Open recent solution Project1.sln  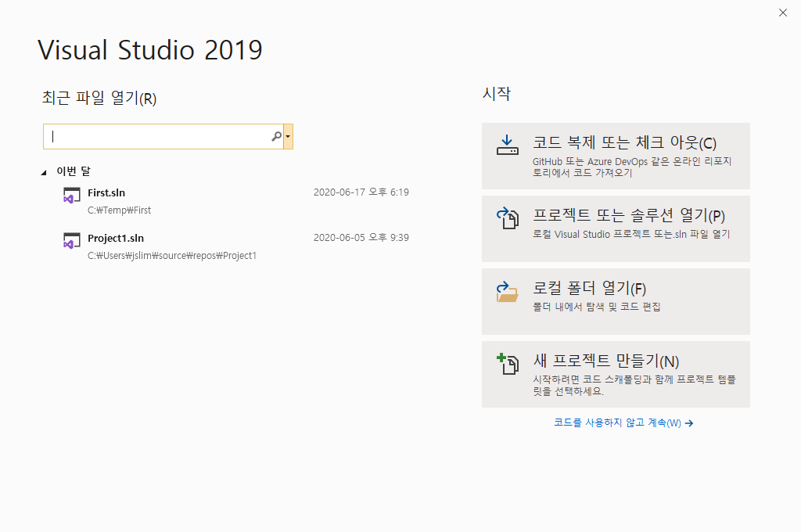[235, 246]
